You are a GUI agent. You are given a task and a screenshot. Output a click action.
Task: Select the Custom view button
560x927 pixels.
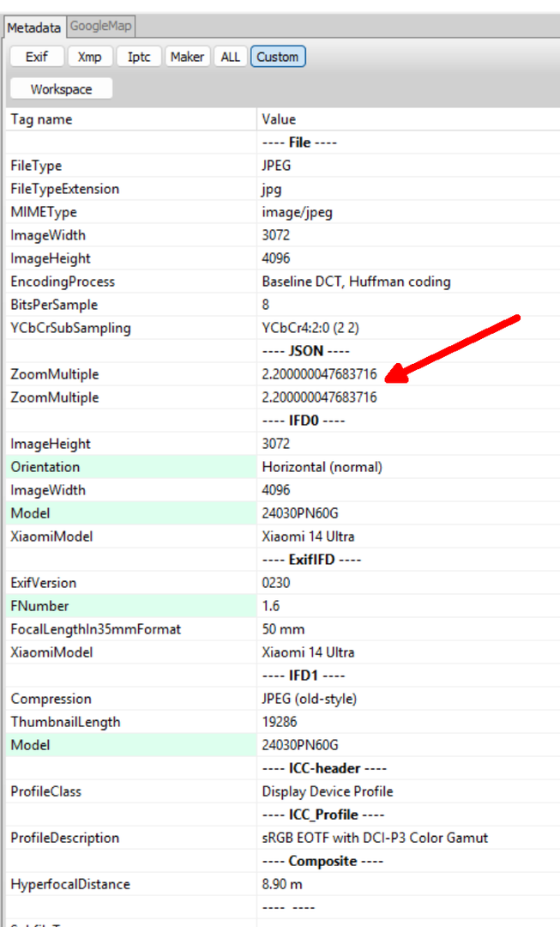[278, 57]
